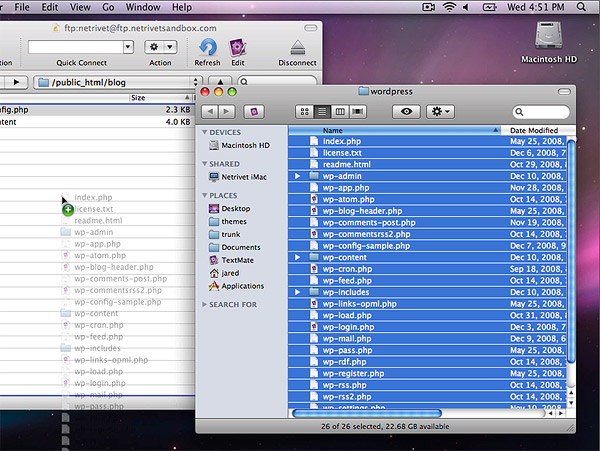Open the Edit menu in menu bar
600x451 pixels.
pos(50,7)
